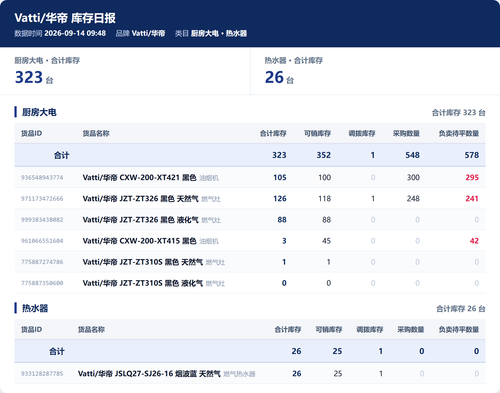Image resolution: width=500 pixels, height=393 pixels.
Task: Click 货品名称 column header in 热水器 table
Action: click(x=91, y=329)
